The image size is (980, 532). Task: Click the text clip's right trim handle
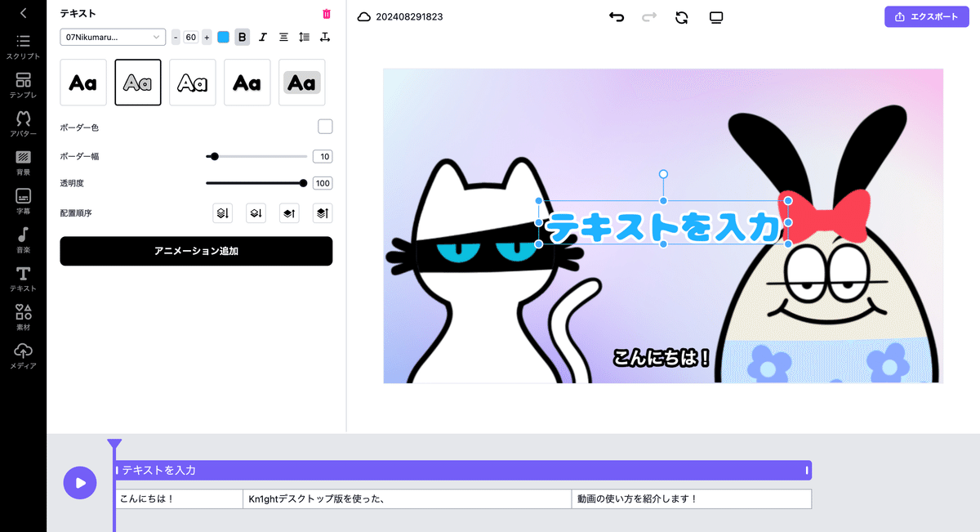click(x=807, y=471)
